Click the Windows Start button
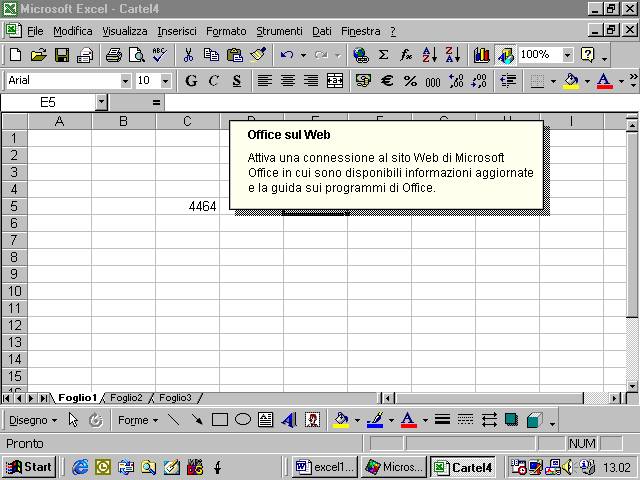Viewport: 640px width, 480px height. (29, 467)
